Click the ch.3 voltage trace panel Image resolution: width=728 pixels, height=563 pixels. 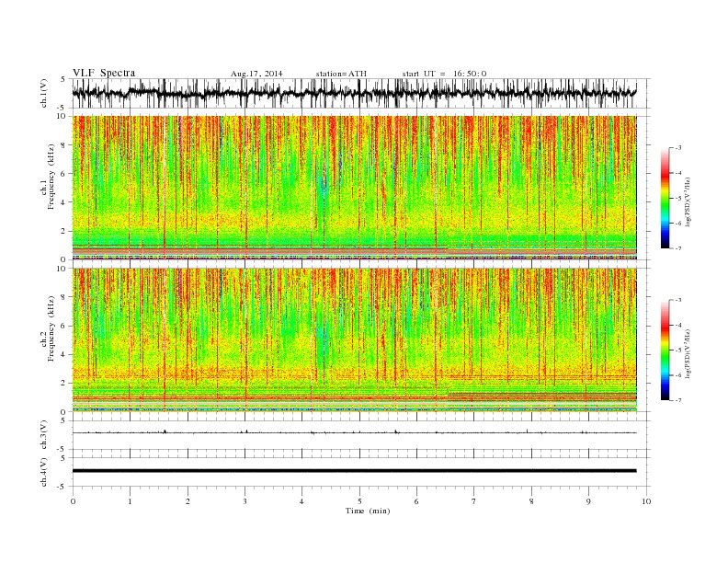point(361,435)
